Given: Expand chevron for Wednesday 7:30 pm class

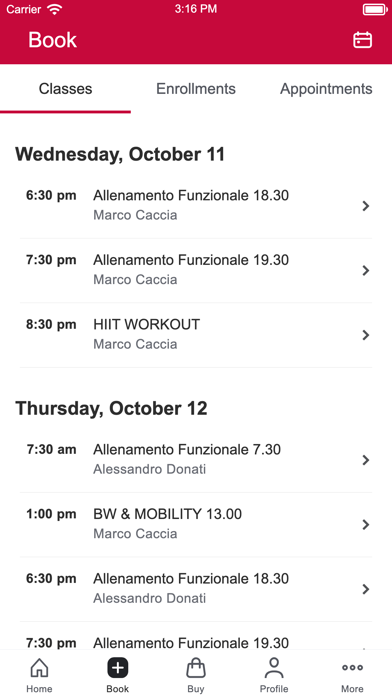Looking at the screenshot, I should tap(366, 270).
